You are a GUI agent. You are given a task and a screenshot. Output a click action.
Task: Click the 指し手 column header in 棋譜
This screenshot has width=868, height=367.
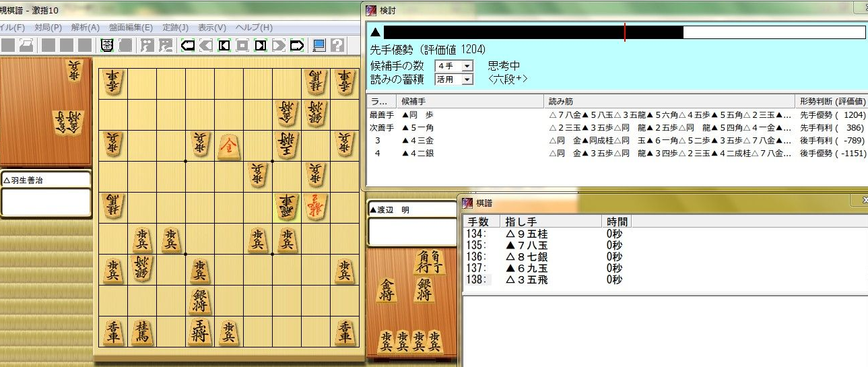click(551, 222)
